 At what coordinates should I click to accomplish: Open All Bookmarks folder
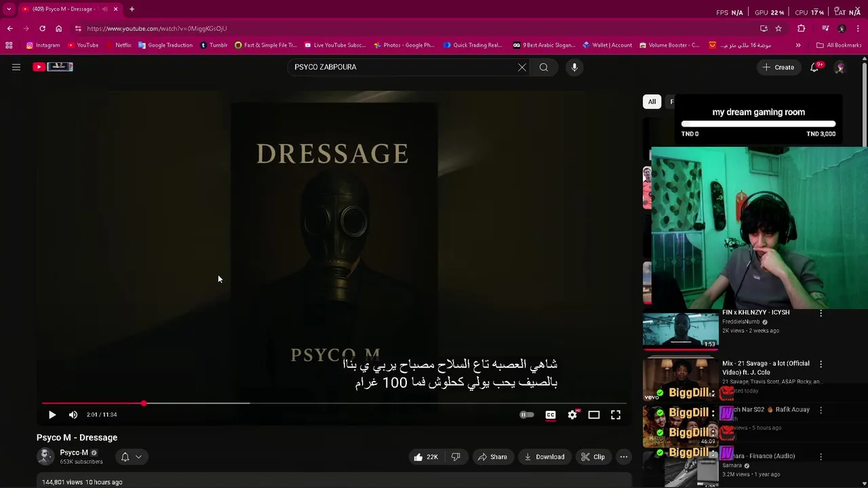839,45
